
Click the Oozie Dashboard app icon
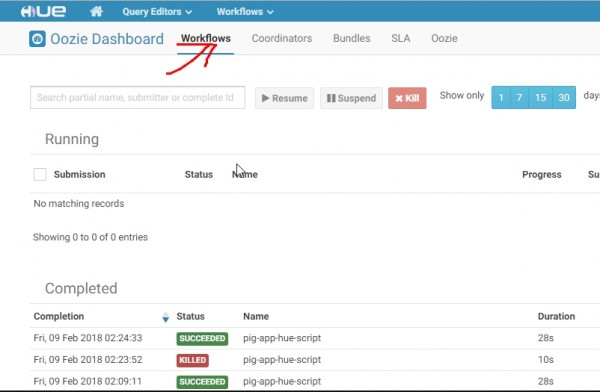[37, 39]
